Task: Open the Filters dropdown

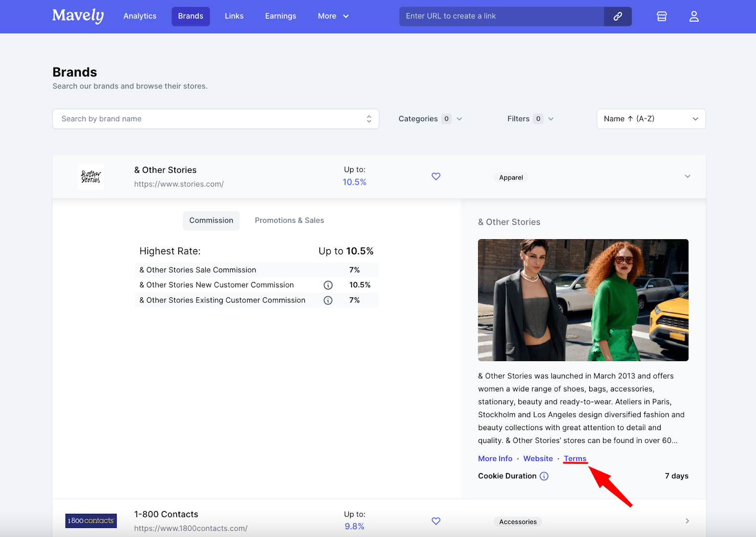Action: [x=530, y=119]
